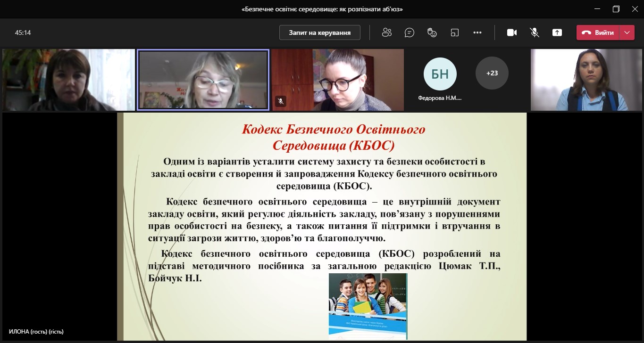Open the participants list panel

(387, 33)
